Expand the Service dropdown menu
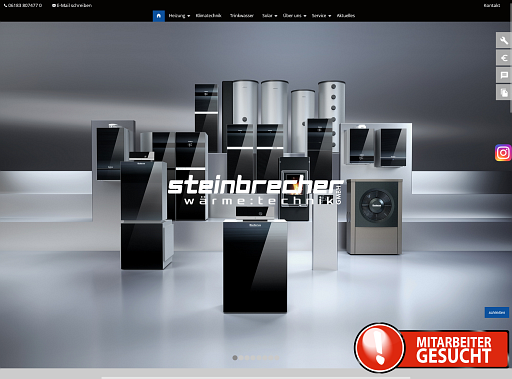 point(321,16)
